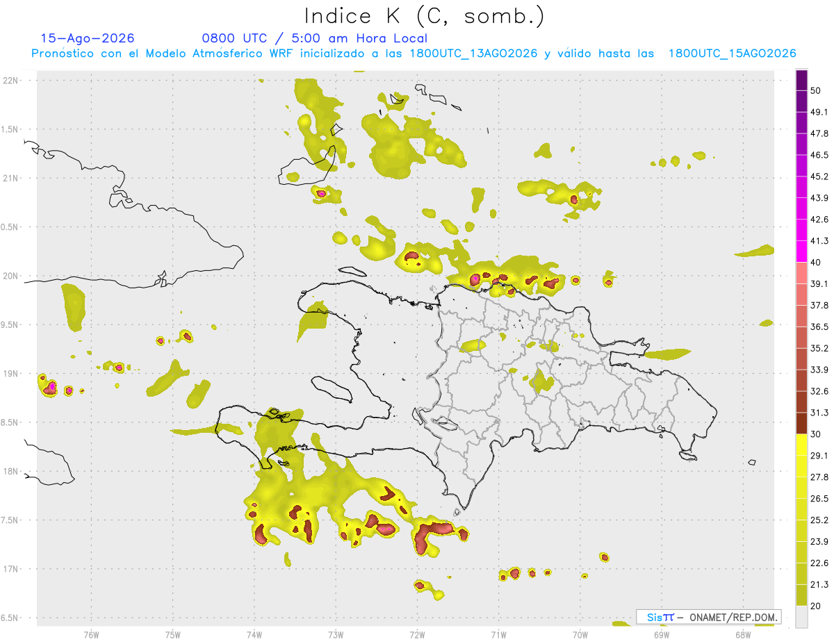Click the color scale value 20
The width and height of the screenshot is (834, 644).
817,606
